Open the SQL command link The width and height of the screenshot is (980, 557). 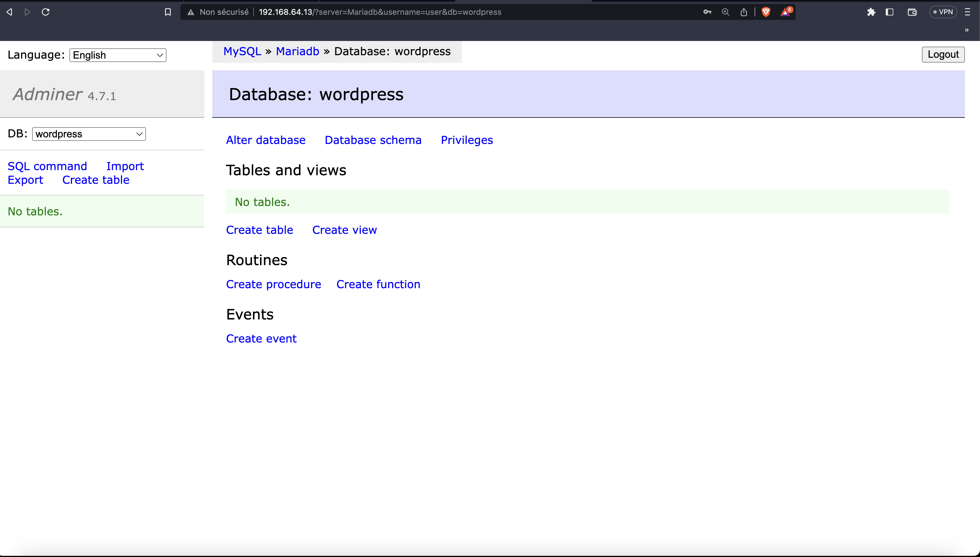click(x=47, y=166)
